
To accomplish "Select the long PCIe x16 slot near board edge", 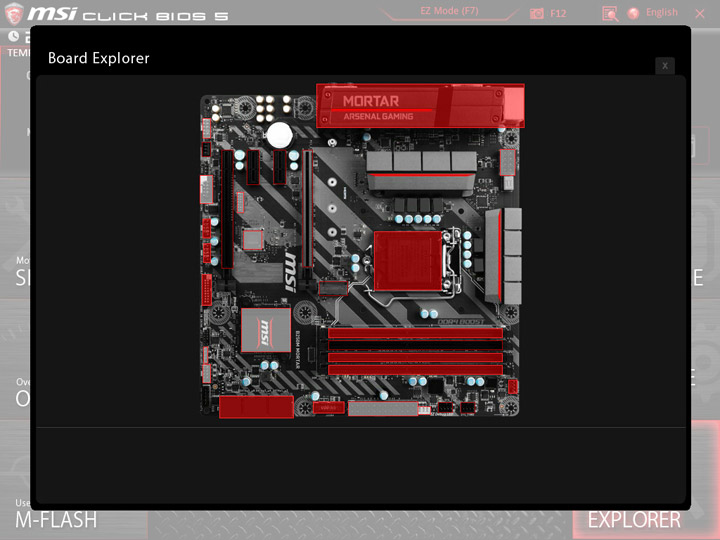I will coord(227,209).
